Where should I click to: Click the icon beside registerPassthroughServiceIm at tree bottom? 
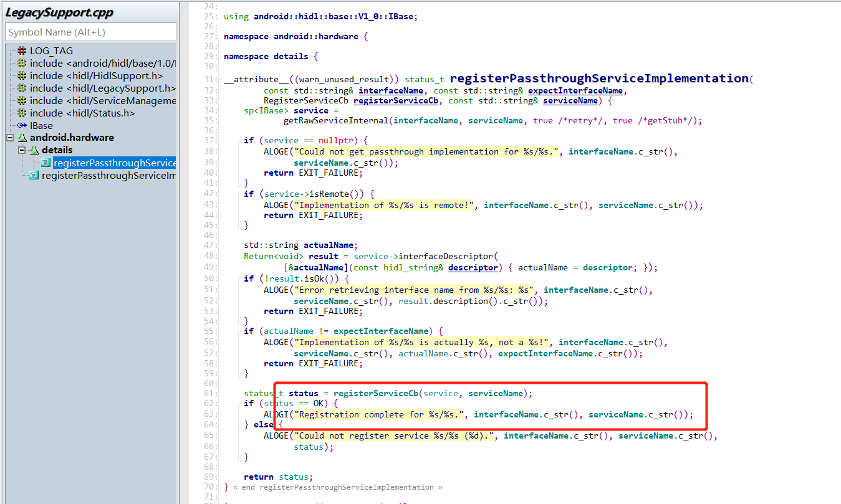pos(34,176)
